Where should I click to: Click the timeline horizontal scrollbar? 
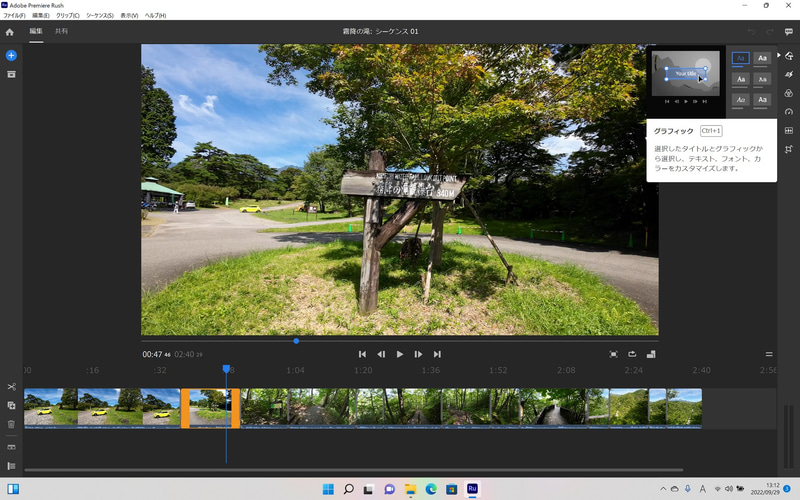353,470
